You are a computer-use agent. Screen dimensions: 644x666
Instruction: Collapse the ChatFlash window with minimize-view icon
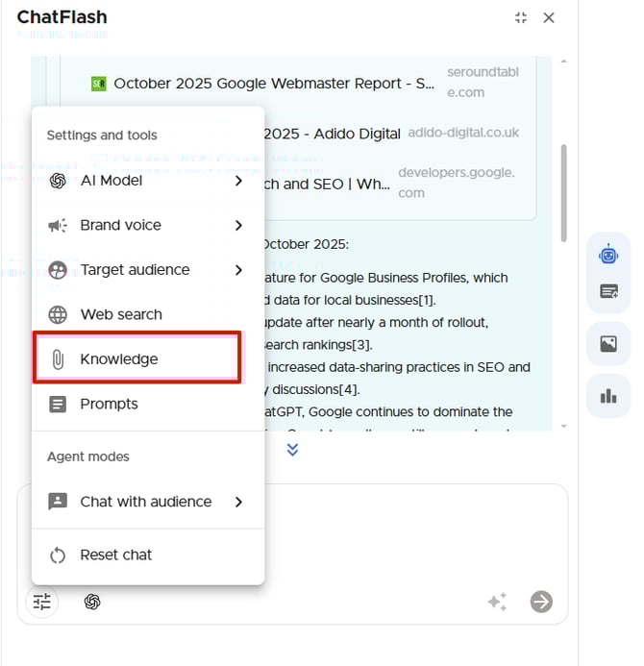521,17
